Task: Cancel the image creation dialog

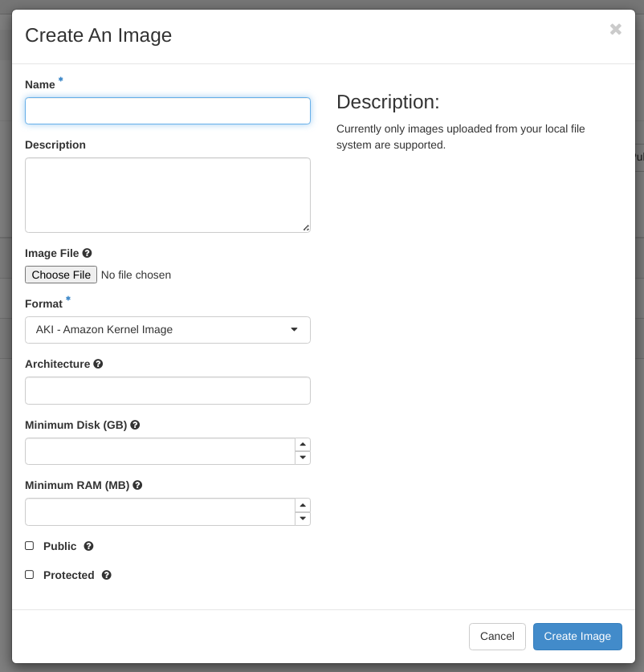Action: (x=497, y=637)
